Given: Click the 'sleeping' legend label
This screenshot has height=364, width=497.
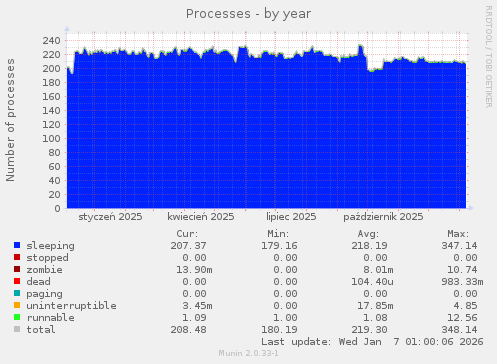Looking at the screenshot, I should click(x=50, y=246).
